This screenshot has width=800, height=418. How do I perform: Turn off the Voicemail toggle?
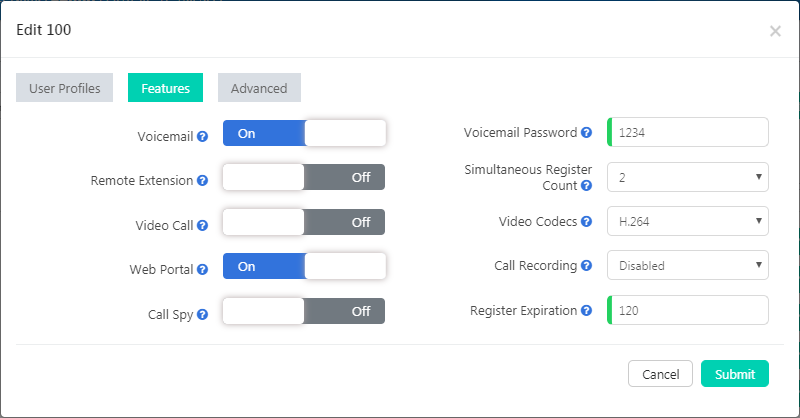coord(304,133)
